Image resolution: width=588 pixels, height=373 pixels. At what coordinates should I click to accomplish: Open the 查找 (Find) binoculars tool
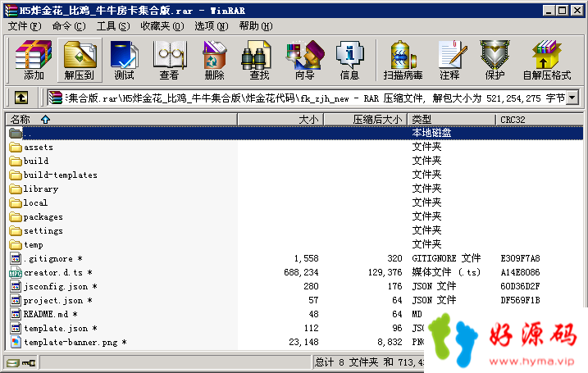[259, 60]
